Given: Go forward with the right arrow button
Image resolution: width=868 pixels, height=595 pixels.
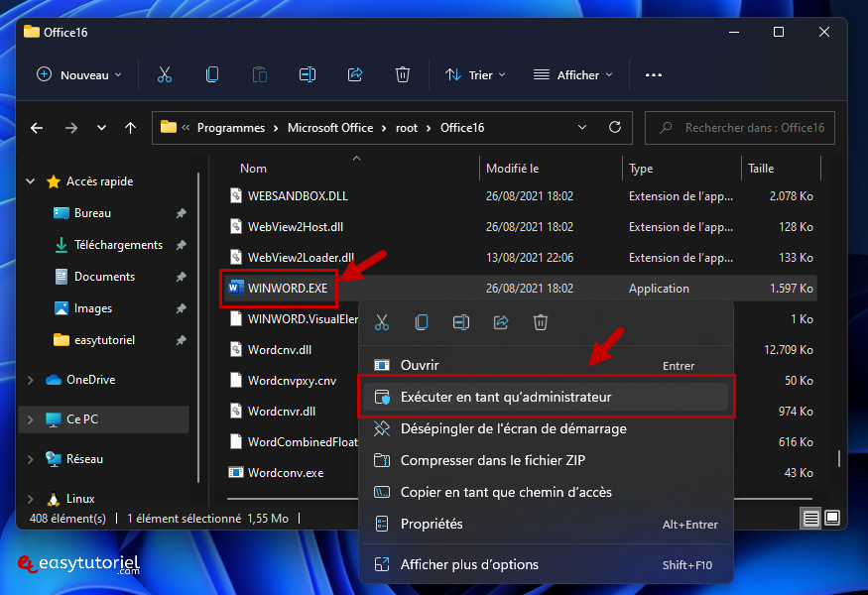Looking at the screenshot, I should pyautogui.click(x=71, y=128).
